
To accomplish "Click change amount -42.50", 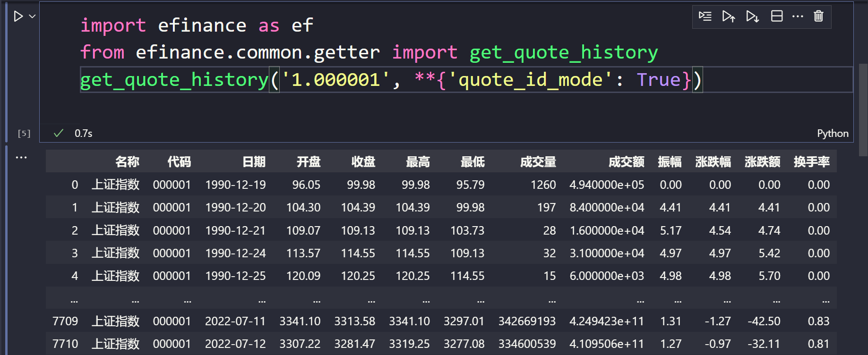I will 764,321.
